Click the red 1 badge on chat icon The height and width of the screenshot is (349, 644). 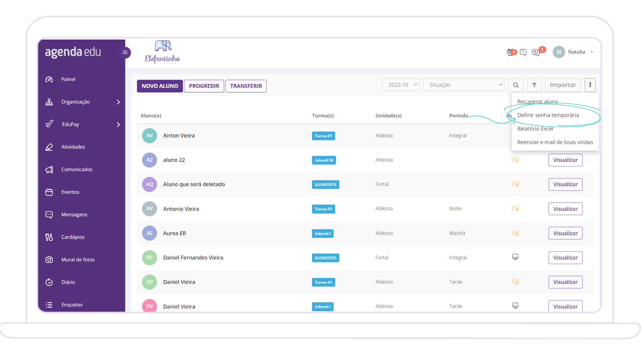[542, 49]
